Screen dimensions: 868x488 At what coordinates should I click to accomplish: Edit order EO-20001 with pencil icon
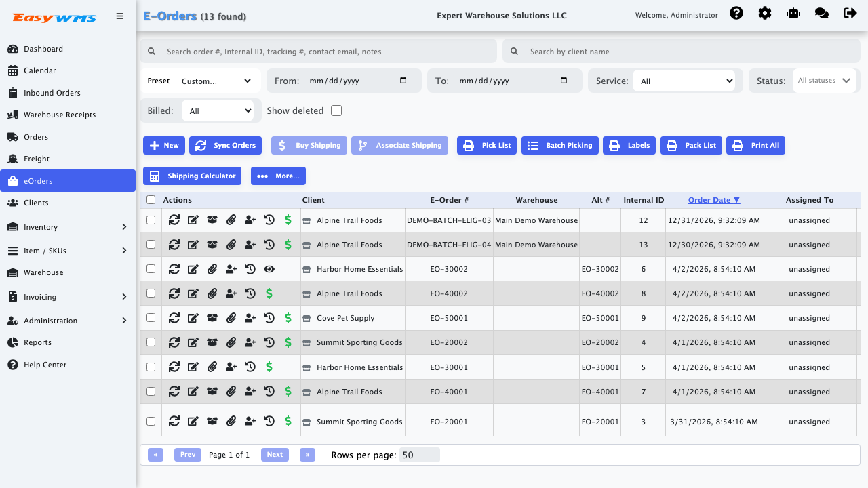click(x=193, y=422)
